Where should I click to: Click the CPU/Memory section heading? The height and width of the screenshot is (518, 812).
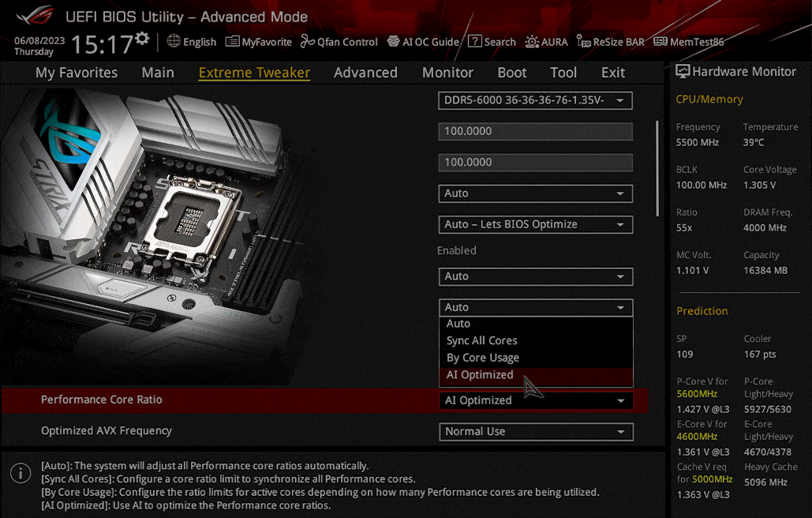[709, 99]
